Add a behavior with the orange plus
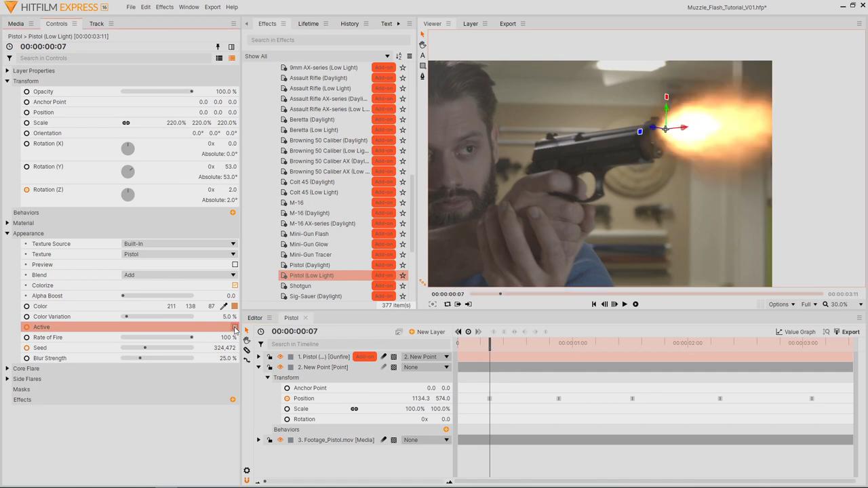Screen dimensions: 868x488 click(233, 213)
